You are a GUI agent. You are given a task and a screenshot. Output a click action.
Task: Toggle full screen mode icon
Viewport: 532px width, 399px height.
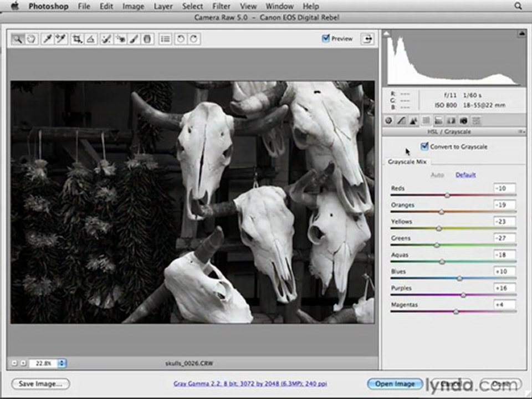click(x=367, y=39)
